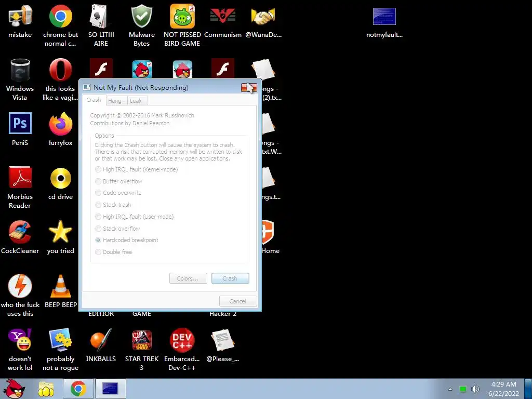This screenshot has height=399, width=532.
Task: Click Not My Fault taskbar button
Action: pos(110,389)
